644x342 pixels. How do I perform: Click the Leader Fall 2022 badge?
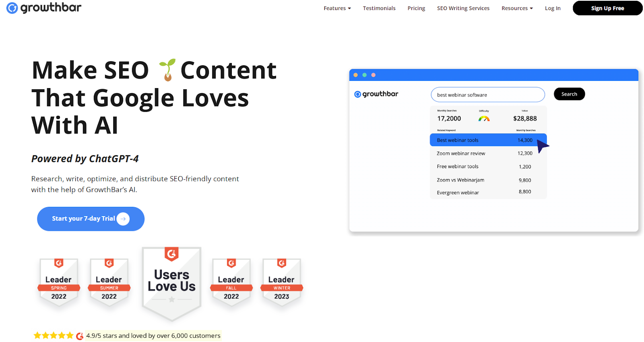(231, 282)
